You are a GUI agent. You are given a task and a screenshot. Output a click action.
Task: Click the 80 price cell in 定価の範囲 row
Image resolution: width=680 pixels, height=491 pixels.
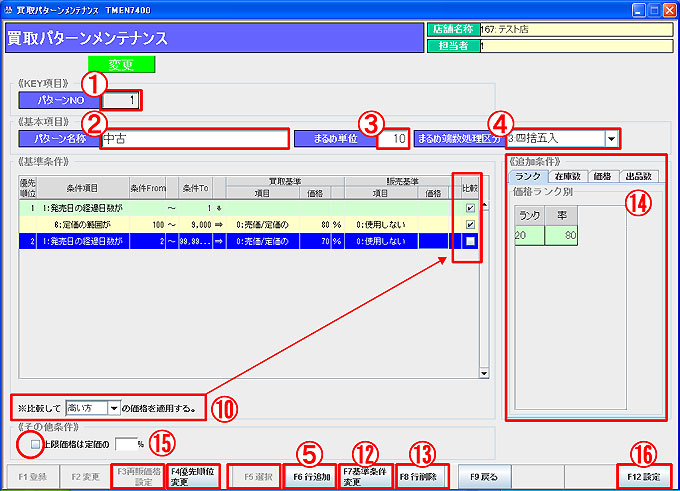click(x=316, y=225)
